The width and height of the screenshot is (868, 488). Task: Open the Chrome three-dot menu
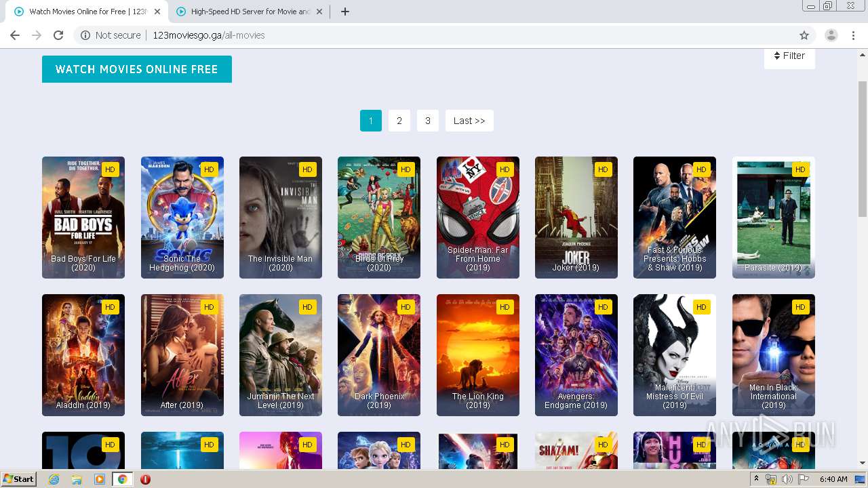tap(854, 35)
